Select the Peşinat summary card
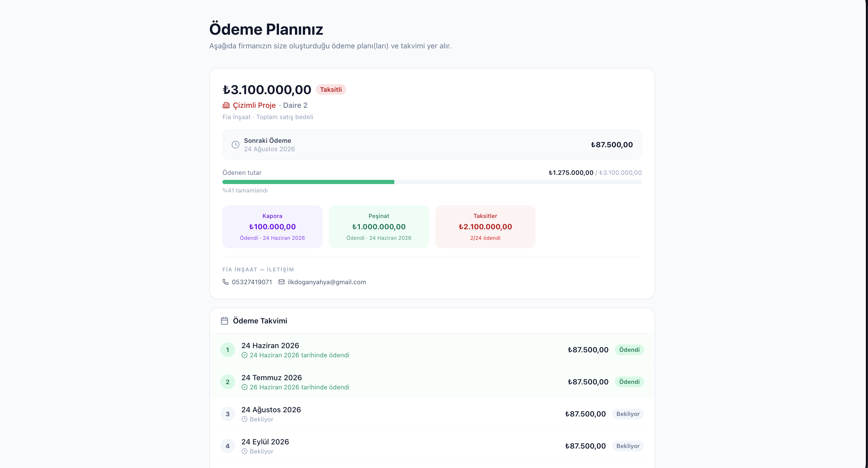The image size is (868, 468). [379, 227]
